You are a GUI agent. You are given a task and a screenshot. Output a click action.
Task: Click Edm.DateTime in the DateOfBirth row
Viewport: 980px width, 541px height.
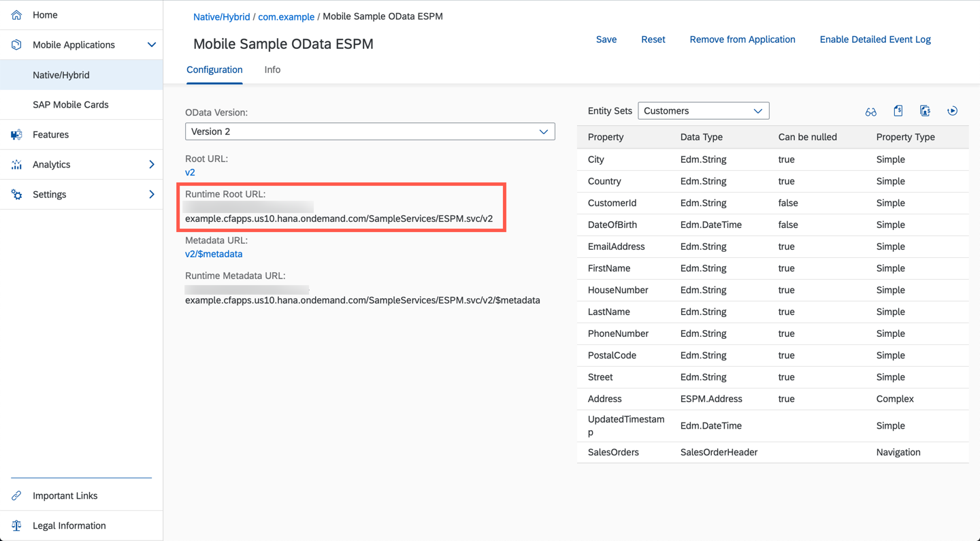pyautogui.click(x=711, y=225)
